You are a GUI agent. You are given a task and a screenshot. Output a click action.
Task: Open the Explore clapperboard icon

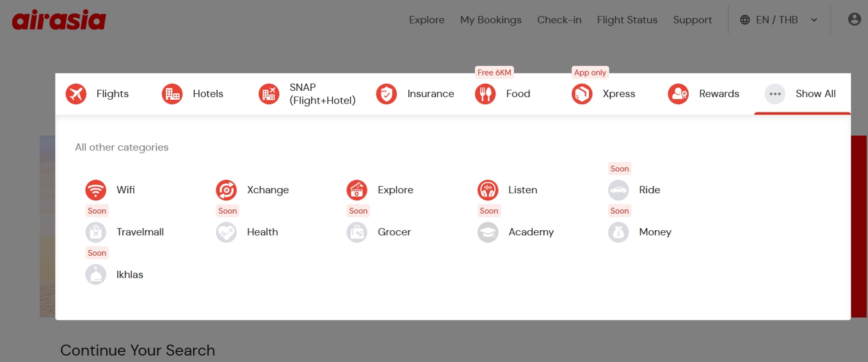357,190
